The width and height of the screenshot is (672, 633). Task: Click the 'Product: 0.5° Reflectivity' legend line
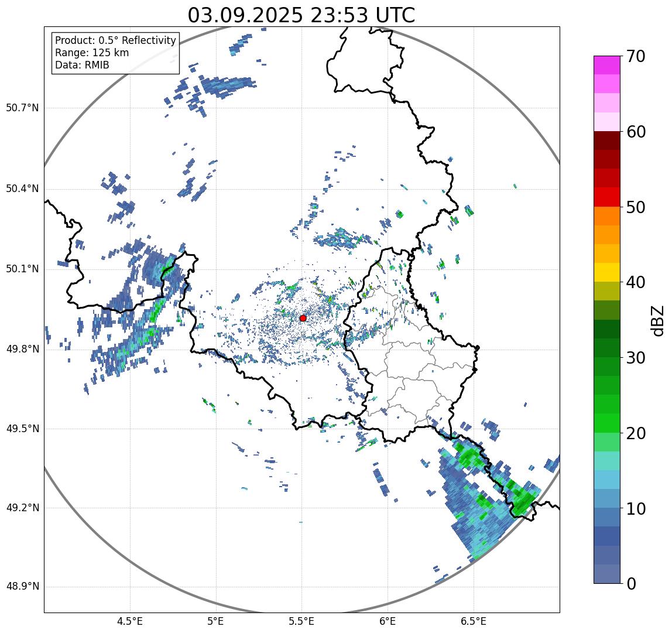click(x=116, y=40)
